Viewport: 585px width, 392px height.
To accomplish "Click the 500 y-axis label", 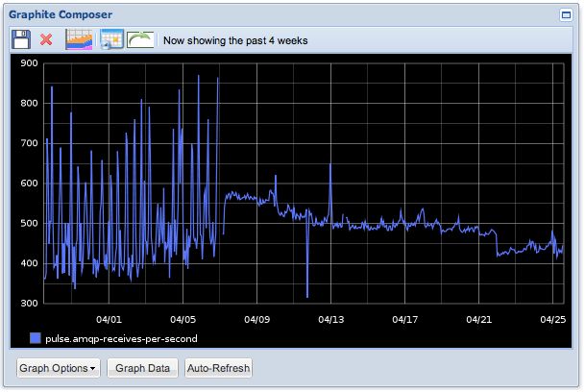I will pos(29,223).
